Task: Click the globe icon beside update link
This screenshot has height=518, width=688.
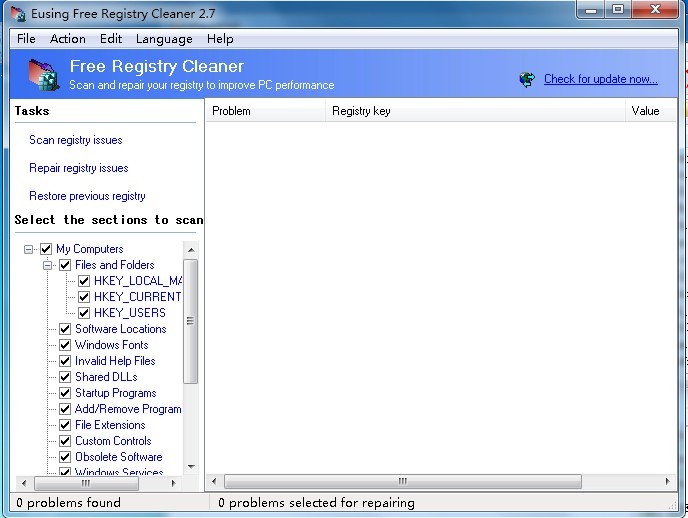Action: coord(527,80)
